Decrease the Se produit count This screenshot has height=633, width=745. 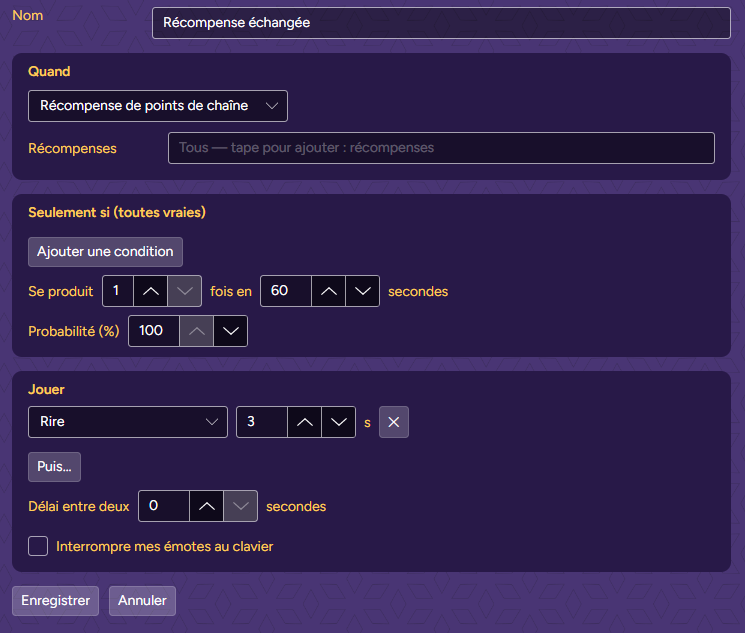(x=184, y=291)
